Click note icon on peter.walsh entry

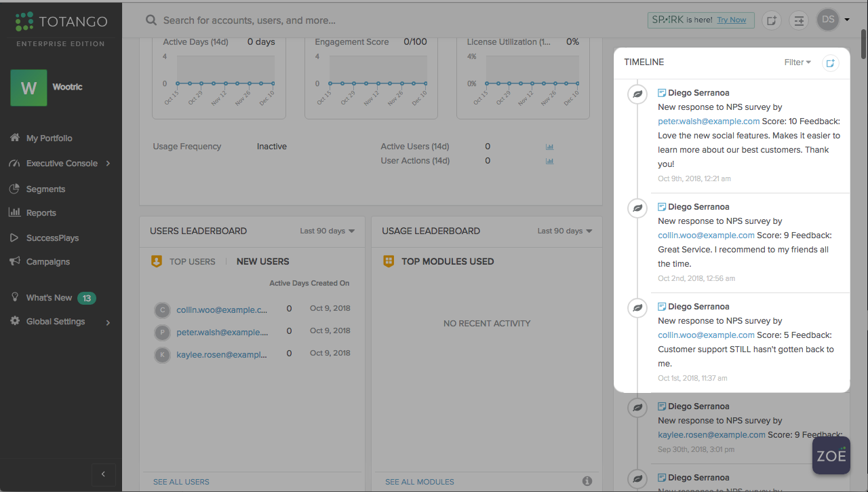pos(662,93)
